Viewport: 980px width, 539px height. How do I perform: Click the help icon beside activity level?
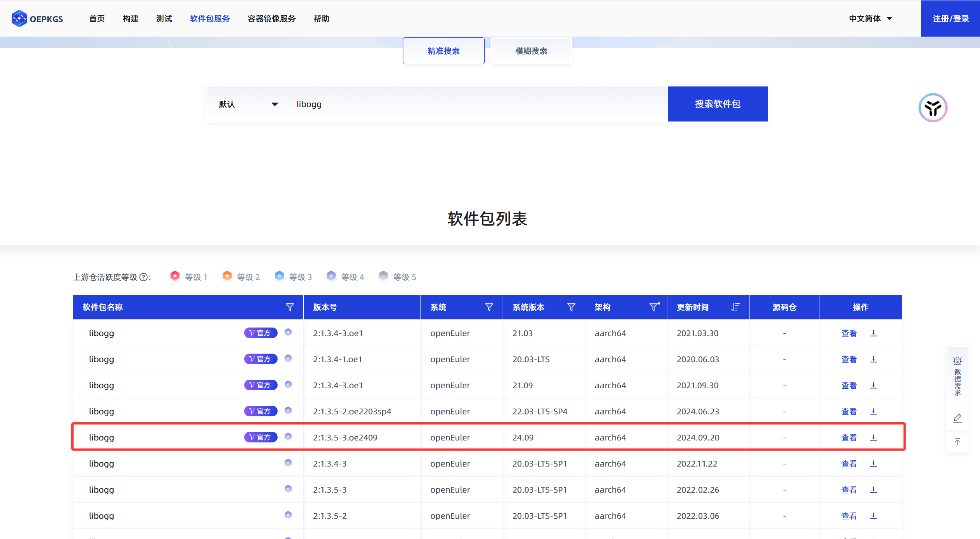tap(144, 277)
